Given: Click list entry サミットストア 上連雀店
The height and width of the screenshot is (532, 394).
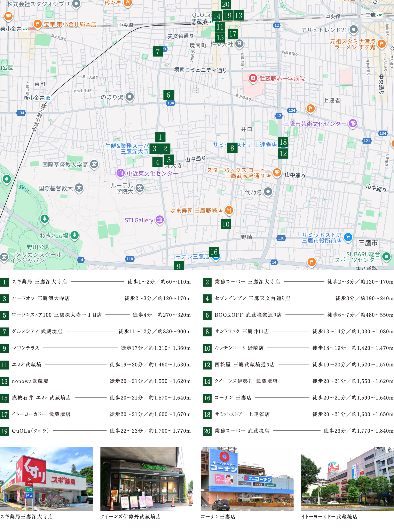Looking at the screenshot, I should (x=298, y=414).
